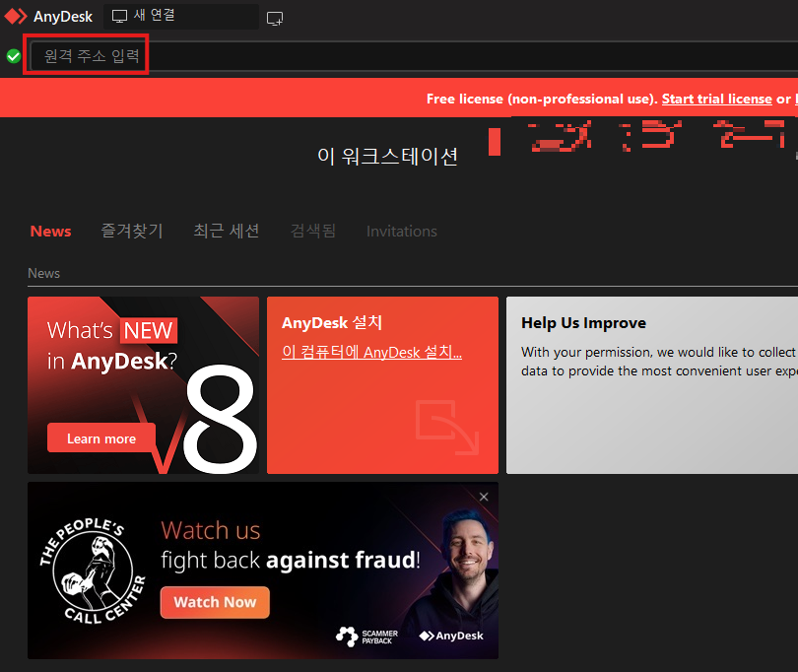Screen dimensions: 798x672
Task: Click the new session tab icon
Action: (x=274, y=19)
